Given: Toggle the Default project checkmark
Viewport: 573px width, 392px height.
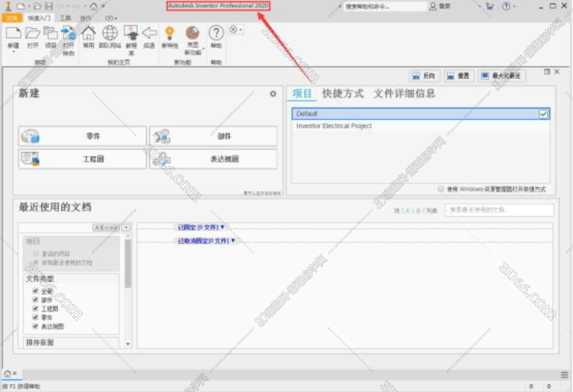Looking at the screenshot, I should [543, 114].
